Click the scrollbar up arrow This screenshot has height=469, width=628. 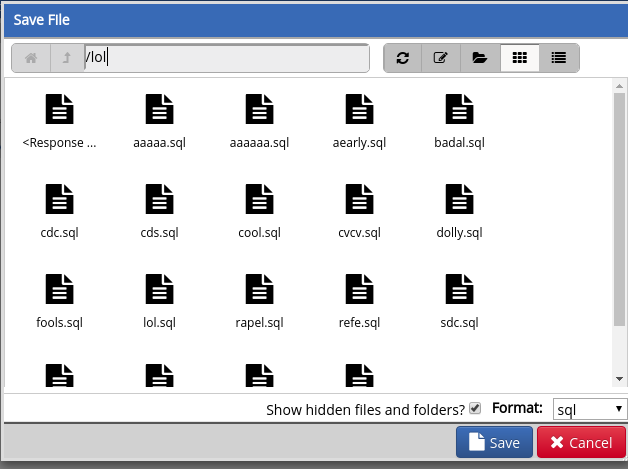pos(620,87)
